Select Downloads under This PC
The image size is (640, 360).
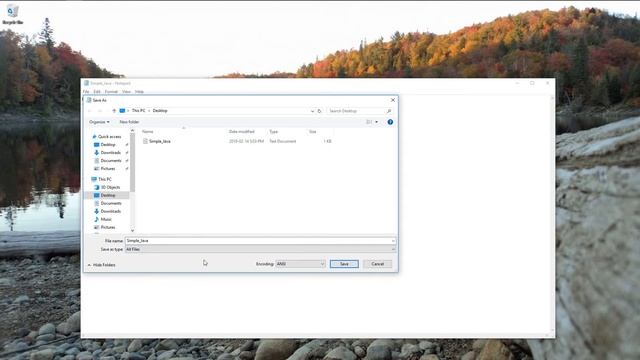click(x=110, y=211)
